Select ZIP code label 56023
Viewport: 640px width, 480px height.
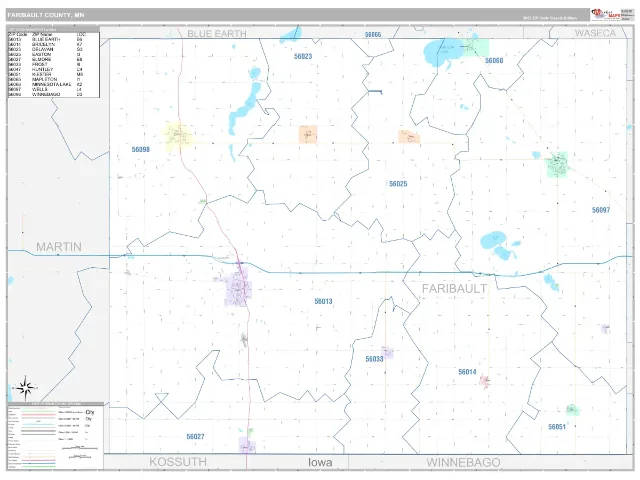tap(303, 56)
